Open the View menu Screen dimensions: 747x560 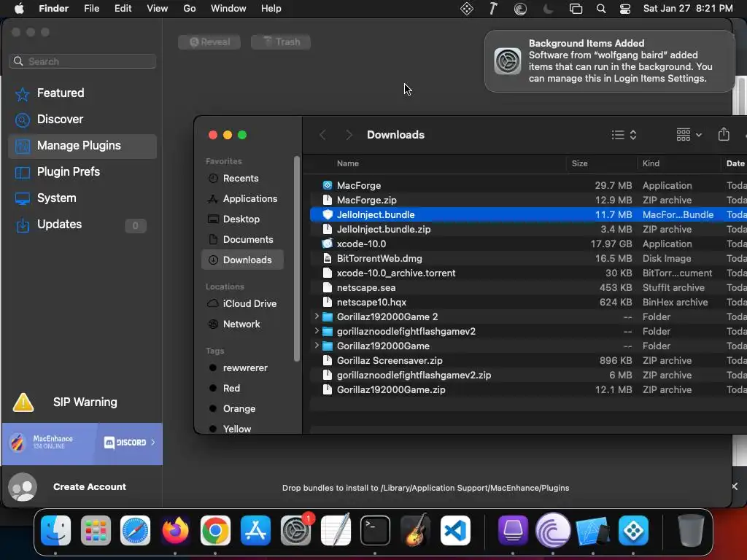158,9
